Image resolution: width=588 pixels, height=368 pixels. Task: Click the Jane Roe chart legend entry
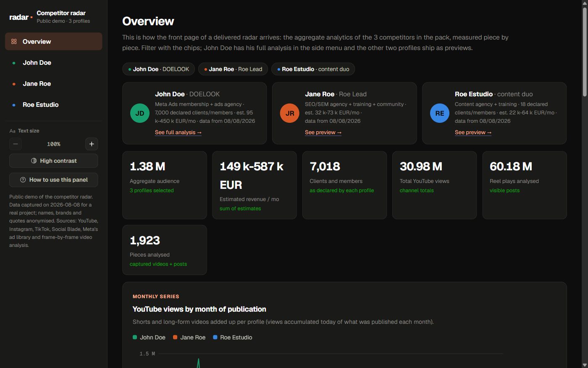[189, 337]
